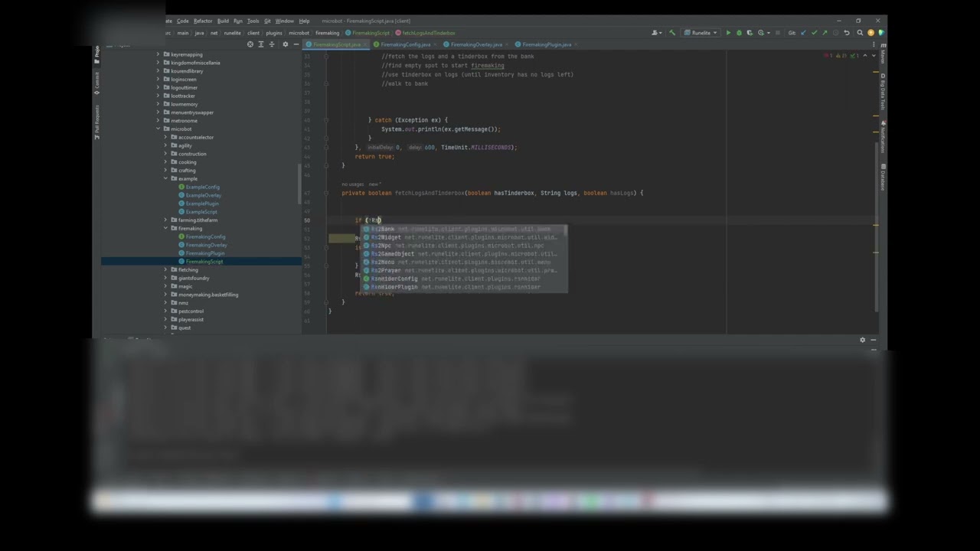980x551 pixels.
Task: Collapse the firemaking folder in the project tree
Action: 165,228
